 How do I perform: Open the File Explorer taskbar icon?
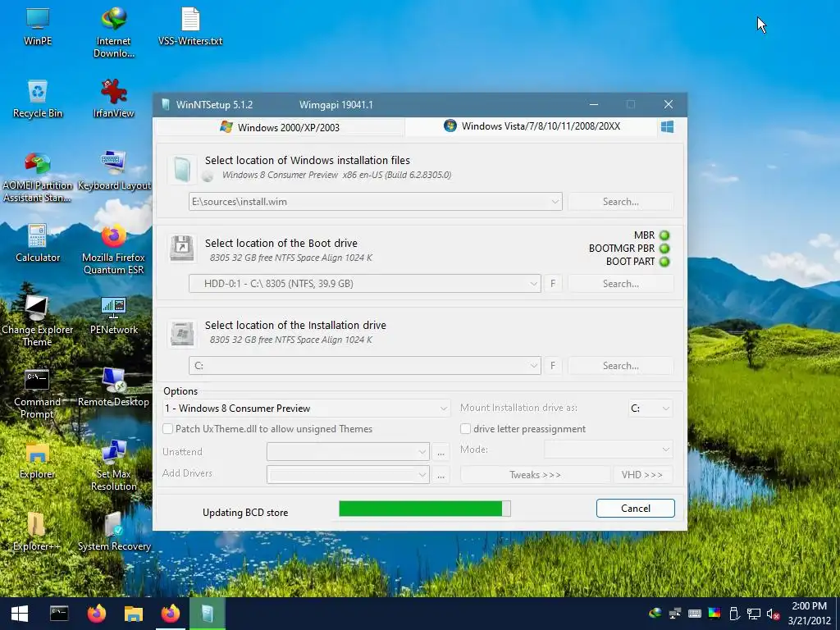point(134,614)
